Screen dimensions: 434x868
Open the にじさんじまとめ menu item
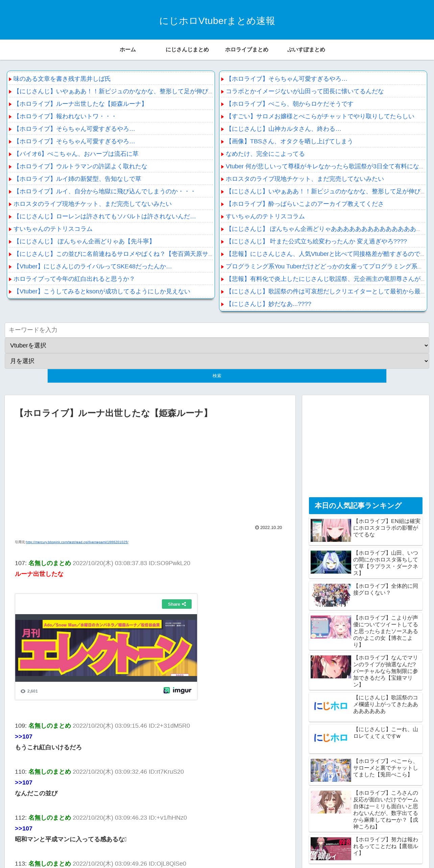click(x=187, y=50)
